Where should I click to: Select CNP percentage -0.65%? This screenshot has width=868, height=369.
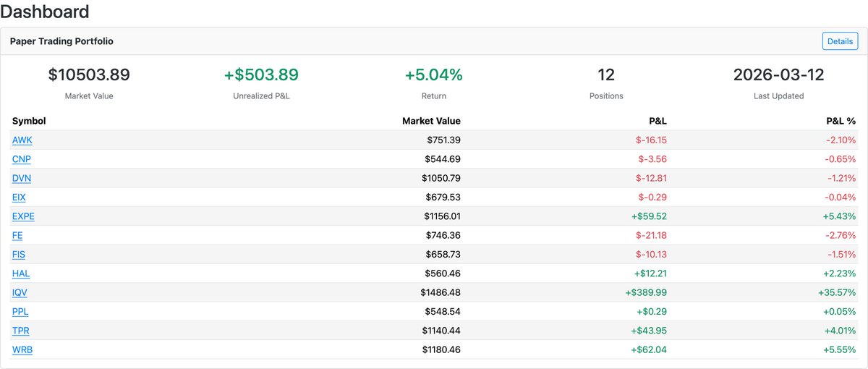point(842,159)
